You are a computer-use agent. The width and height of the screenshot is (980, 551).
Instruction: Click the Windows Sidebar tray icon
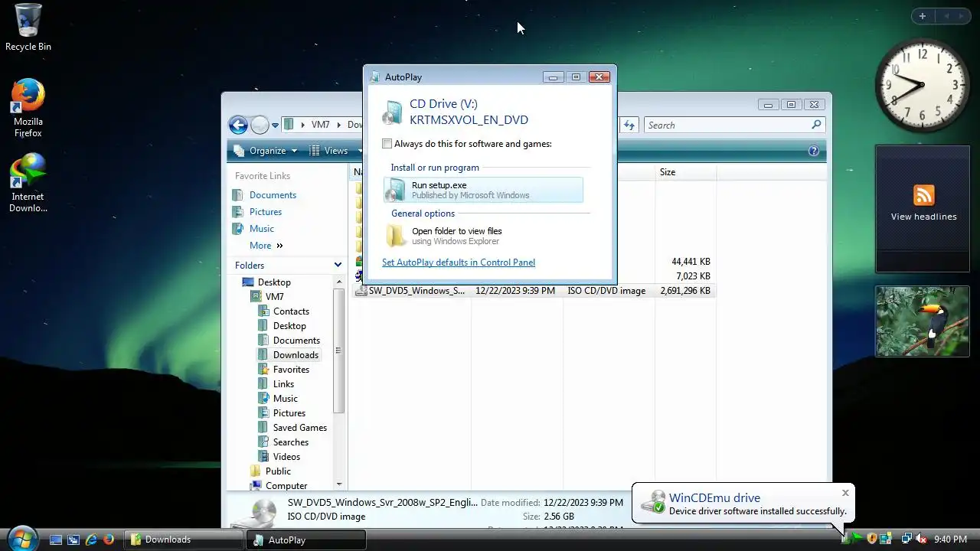coord(885,539)
